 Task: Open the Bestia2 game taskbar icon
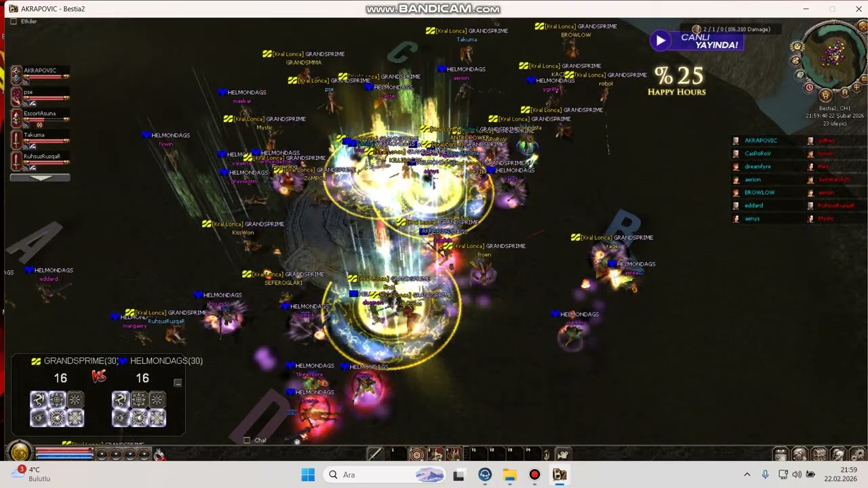559,474
